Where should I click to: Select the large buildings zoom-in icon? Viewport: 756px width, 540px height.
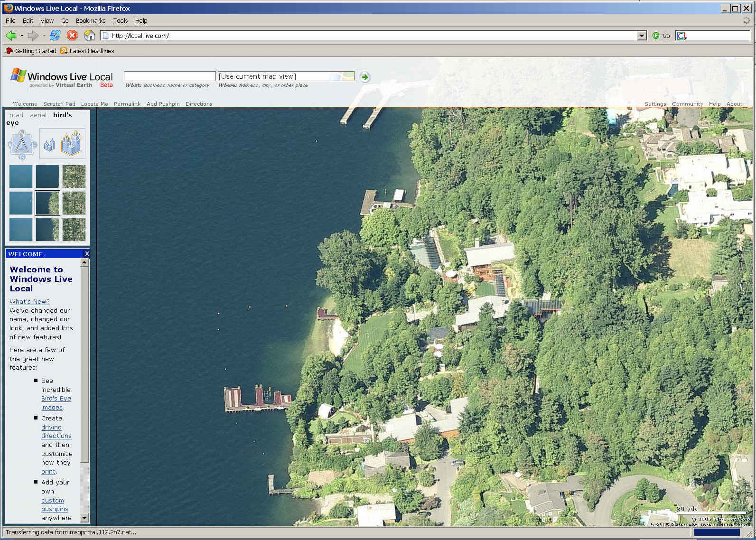pos(71,143)
